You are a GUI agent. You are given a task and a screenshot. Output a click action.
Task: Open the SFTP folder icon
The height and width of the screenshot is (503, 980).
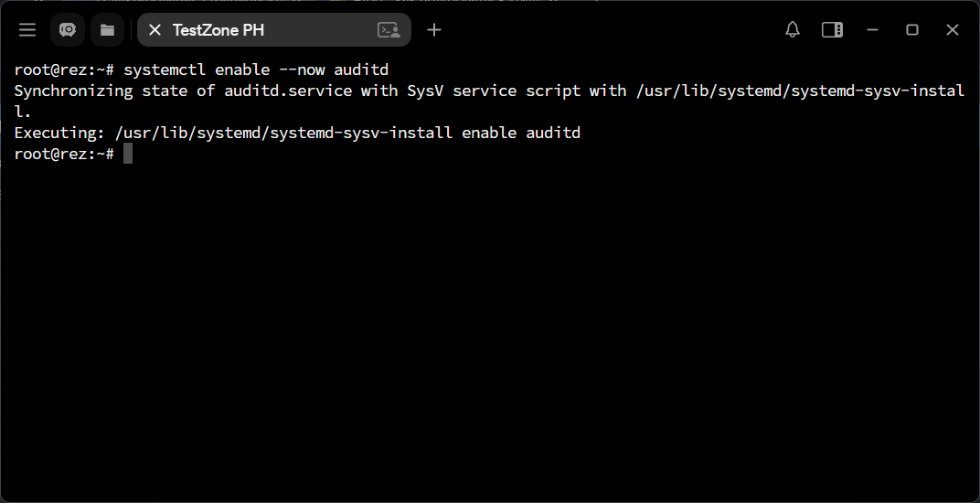click(x=108, y=30)
